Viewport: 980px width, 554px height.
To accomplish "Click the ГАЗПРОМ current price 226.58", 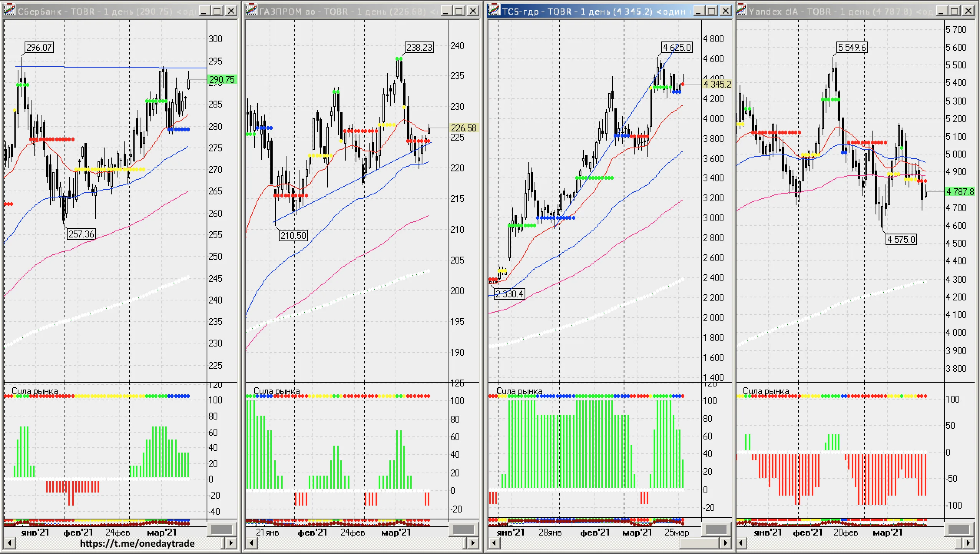I will tap(464, 128).
